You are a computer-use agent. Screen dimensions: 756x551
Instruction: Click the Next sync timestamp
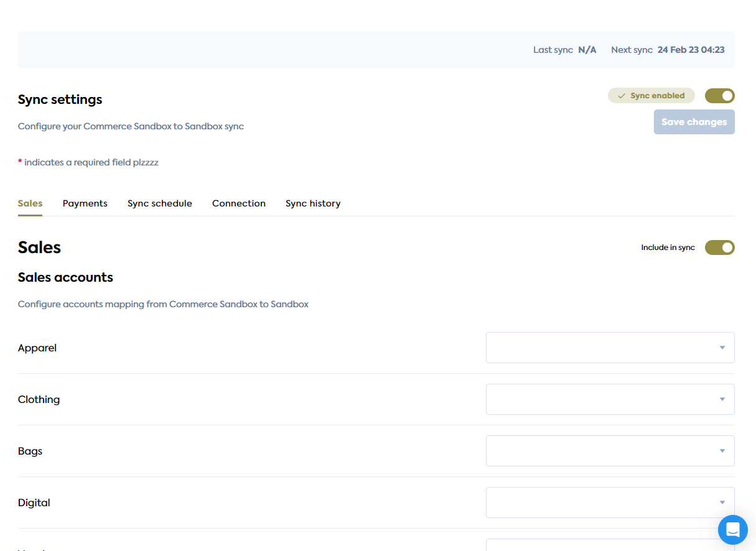pos(691,50)
